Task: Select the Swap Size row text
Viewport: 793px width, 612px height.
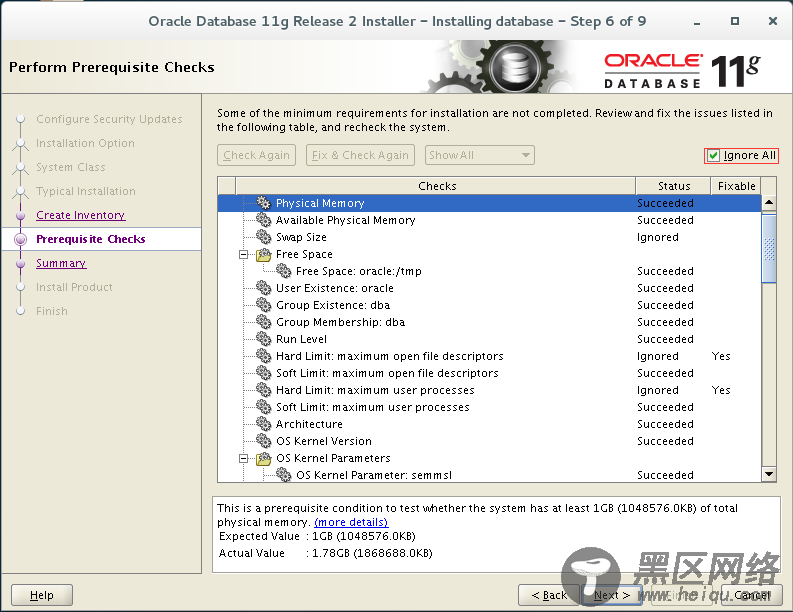Action: pyautogui.click(x=301, y=237)
